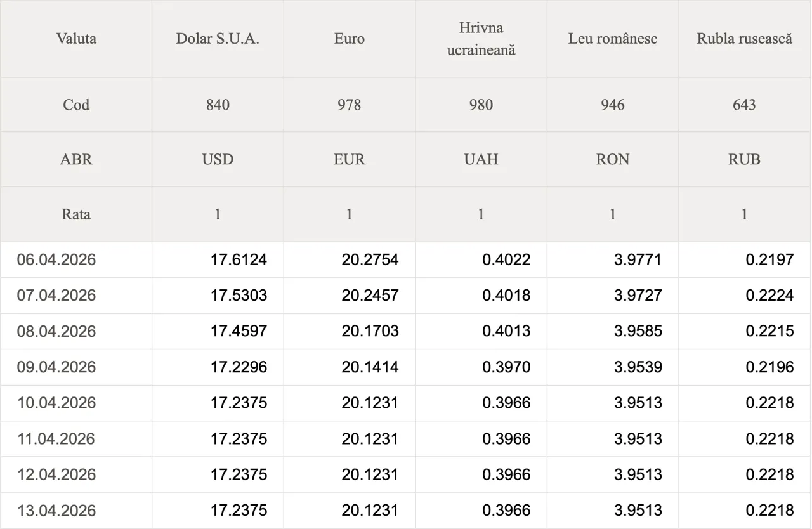Viewport: 812px width, 529px height.
Task: Select ruble rate 0.2197
Action: tap(769, 259)
